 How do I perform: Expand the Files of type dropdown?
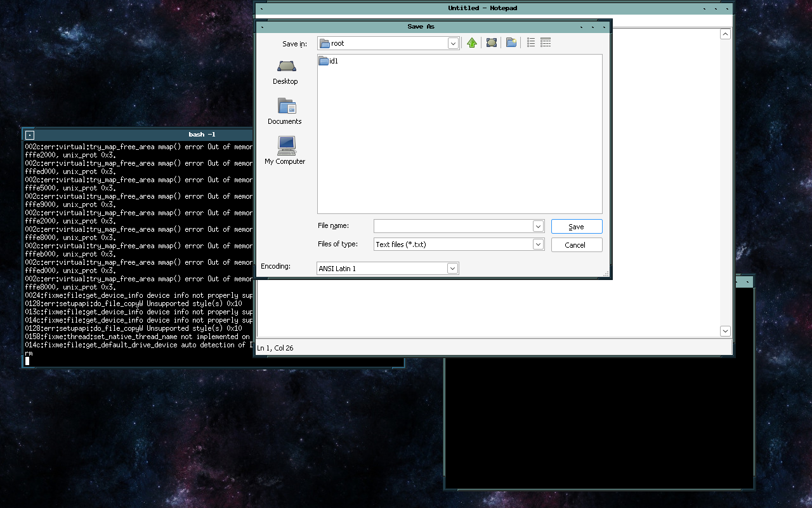539,244
